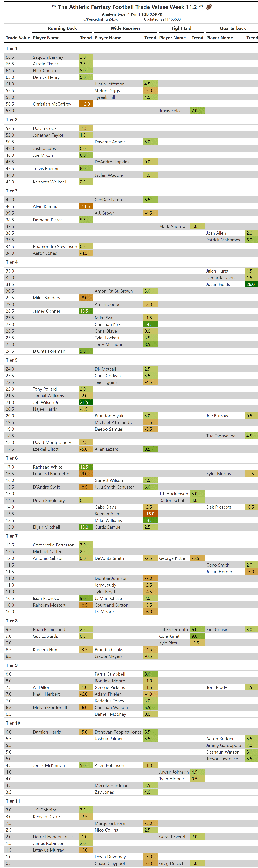Click CeeDee Lamb's name
This screenshot has height=868, width=258.
point(108,200)
